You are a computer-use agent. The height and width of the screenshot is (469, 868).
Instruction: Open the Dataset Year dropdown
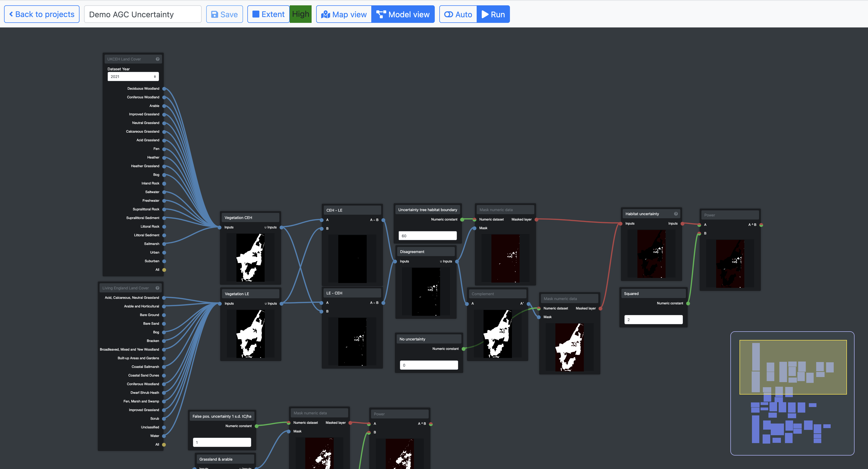click(x=133, y=76)
